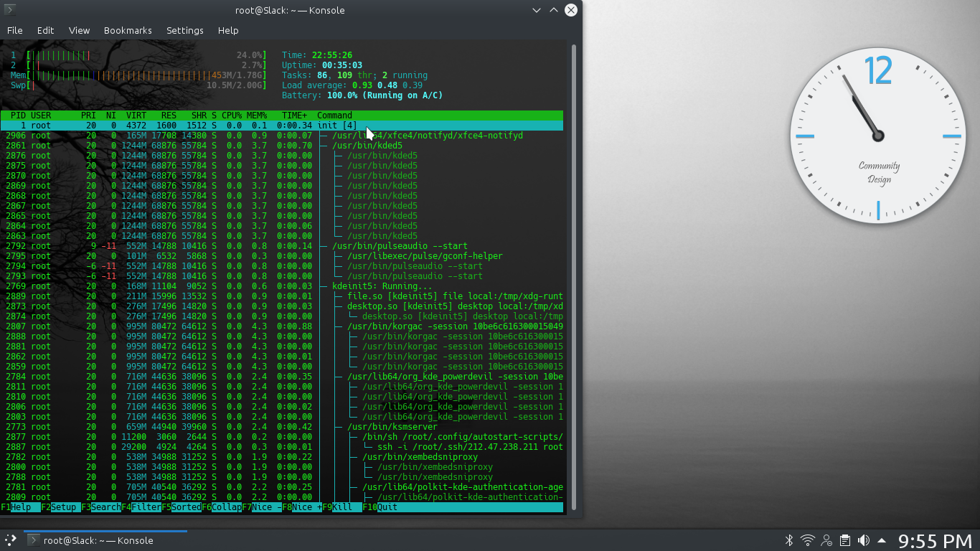Image resolution: width=980 pixels, height=551 pixels.
Task: Click the user status tray icon
Action: [x=826, y=540]
